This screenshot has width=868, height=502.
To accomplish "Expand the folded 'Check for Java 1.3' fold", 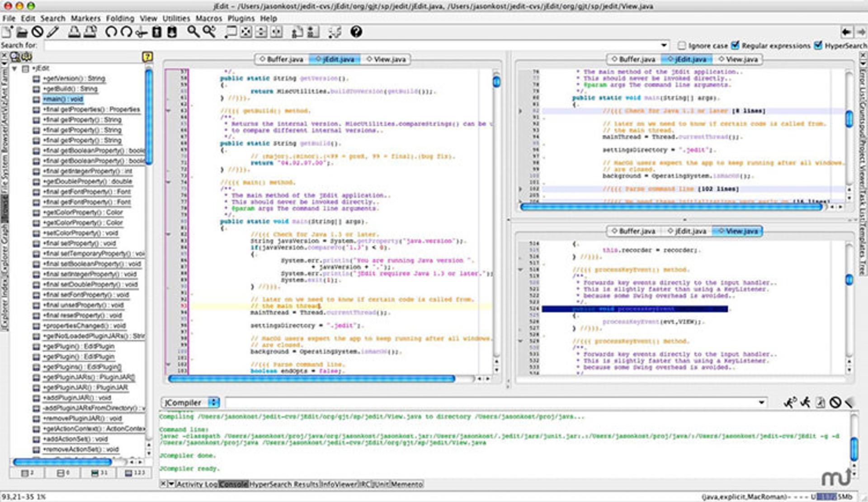I will point(520,111).
